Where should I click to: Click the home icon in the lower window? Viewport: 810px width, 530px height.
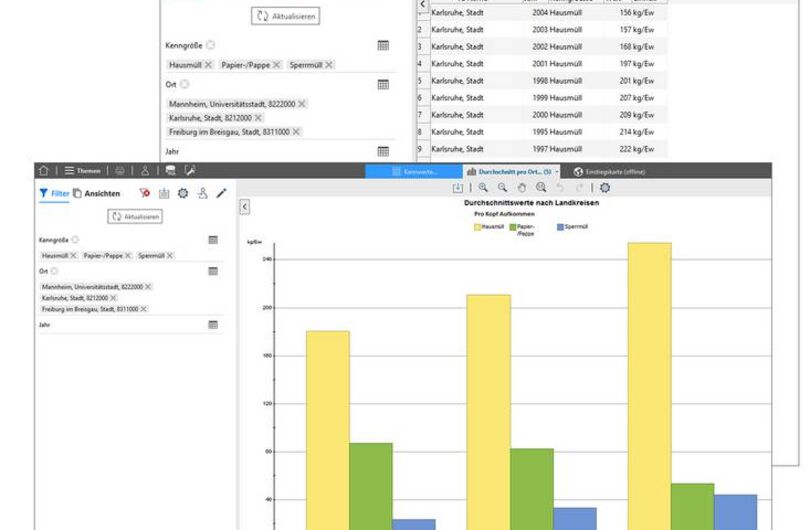43,170
